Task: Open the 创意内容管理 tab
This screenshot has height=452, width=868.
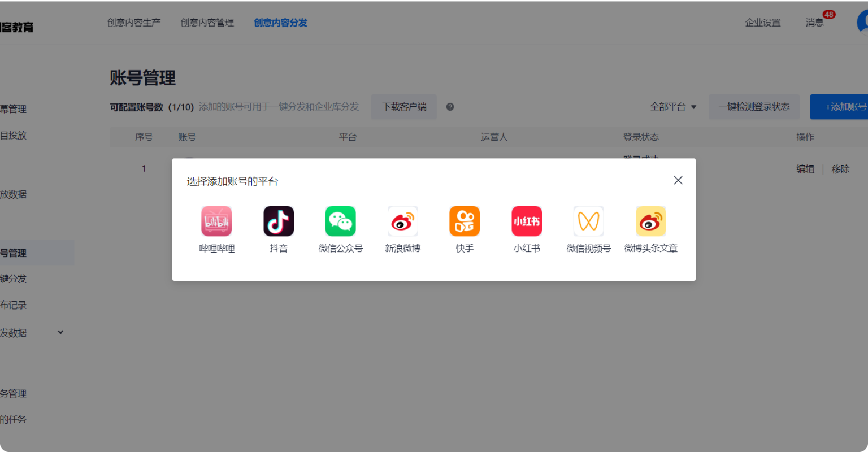Action: (207, 23)
